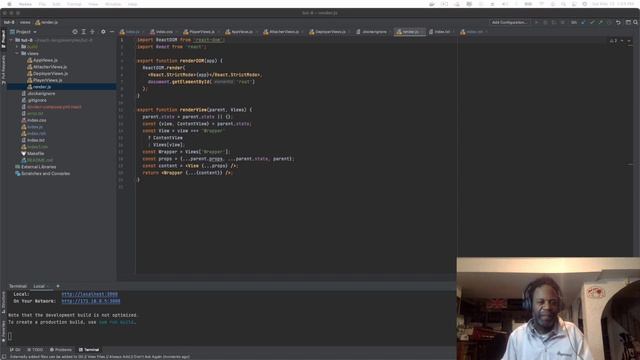Open macOS Control Center in menu bar
The width and height of the screenshot is (640, 360).
(574, 4)
